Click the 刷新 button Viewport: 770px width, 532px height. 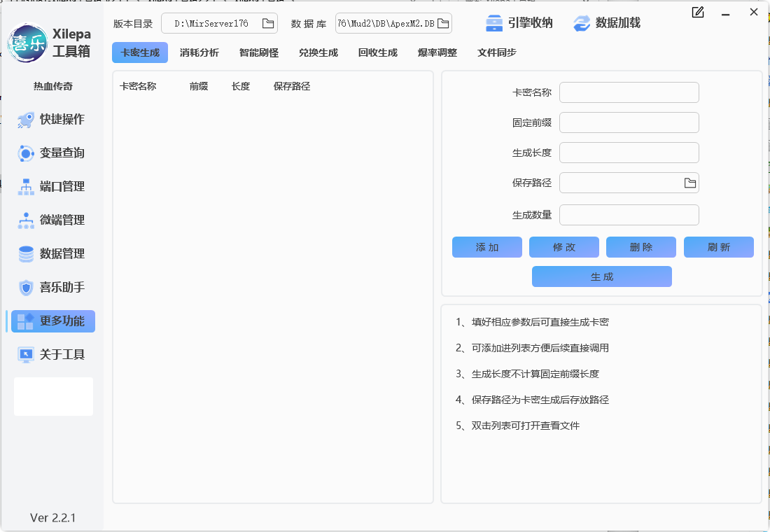point(718,247)
